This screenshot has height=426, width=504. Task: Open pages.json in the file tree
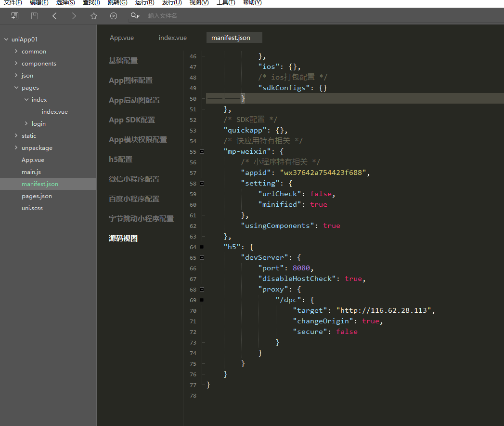click(x=37, y=196)
